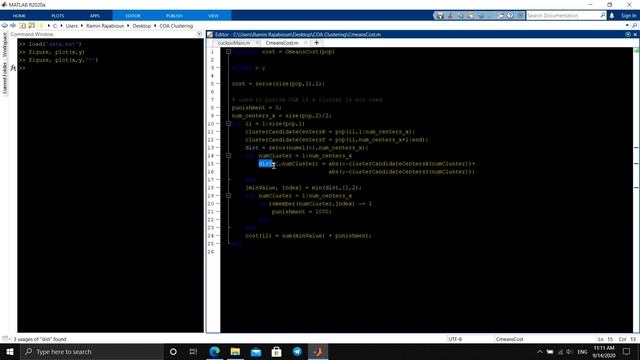Show hidden system tray icons
This screenshot has width=640, height=360.
coord(540,352)
